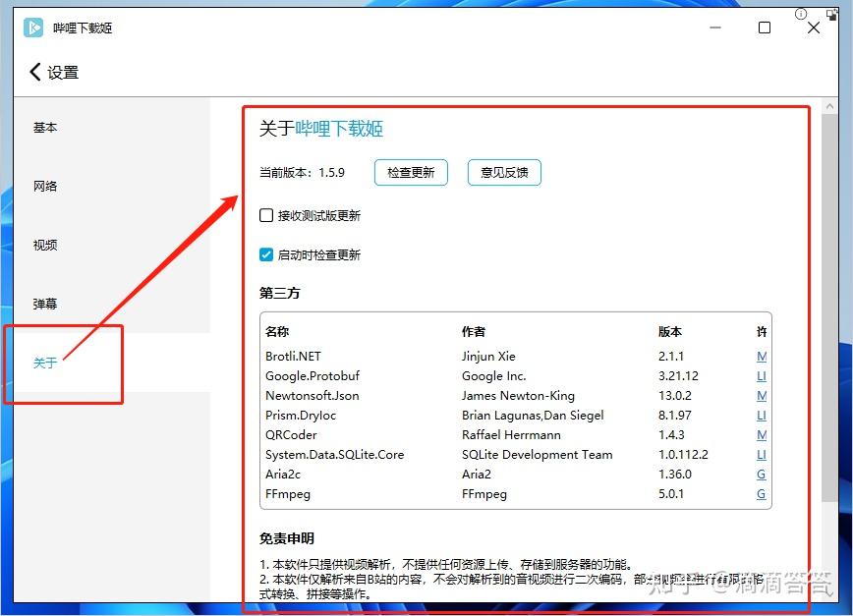Open the 网络 settings tab
853x616 pixels.
tap(45, 187)
